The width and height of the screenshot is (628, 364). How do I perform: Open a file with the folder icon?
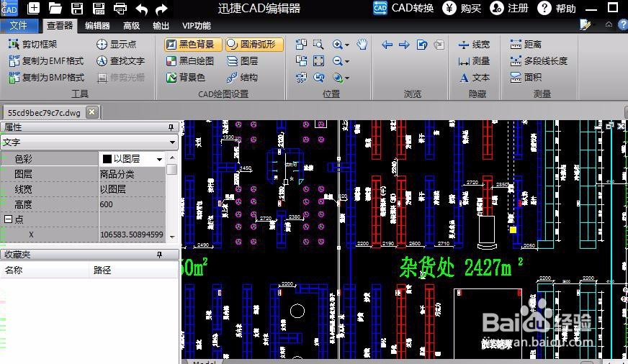(x=55, y=8)
